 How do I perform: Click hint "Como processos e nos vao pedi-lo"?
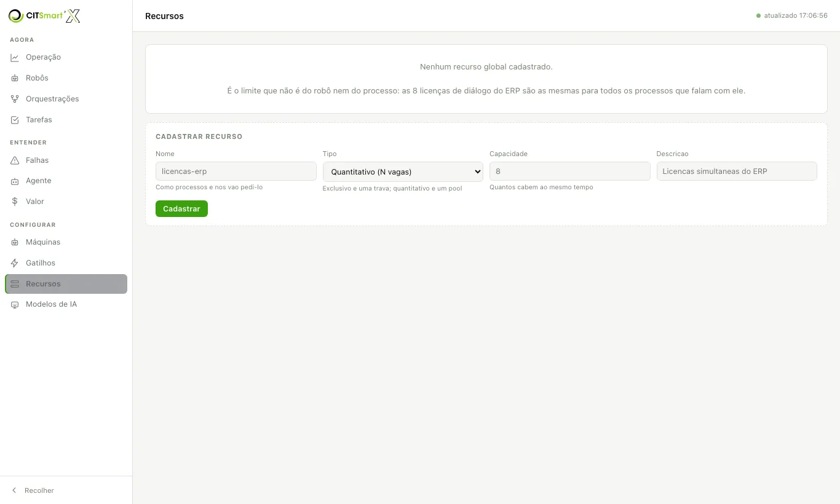[x=209, y=187]
